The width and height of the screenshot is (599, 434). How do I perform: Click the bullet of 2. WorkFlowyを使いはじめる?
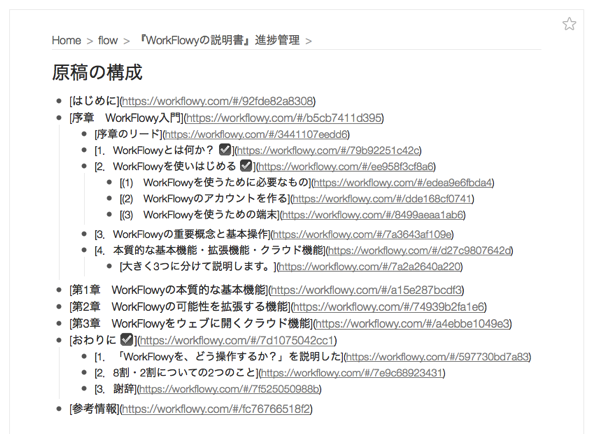tap(84, 166)
